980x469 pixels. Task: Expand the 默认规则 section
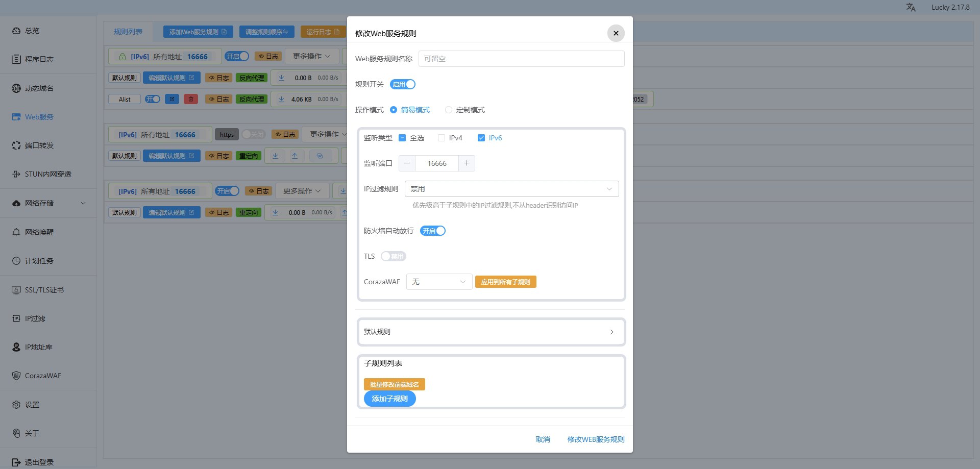491,332
